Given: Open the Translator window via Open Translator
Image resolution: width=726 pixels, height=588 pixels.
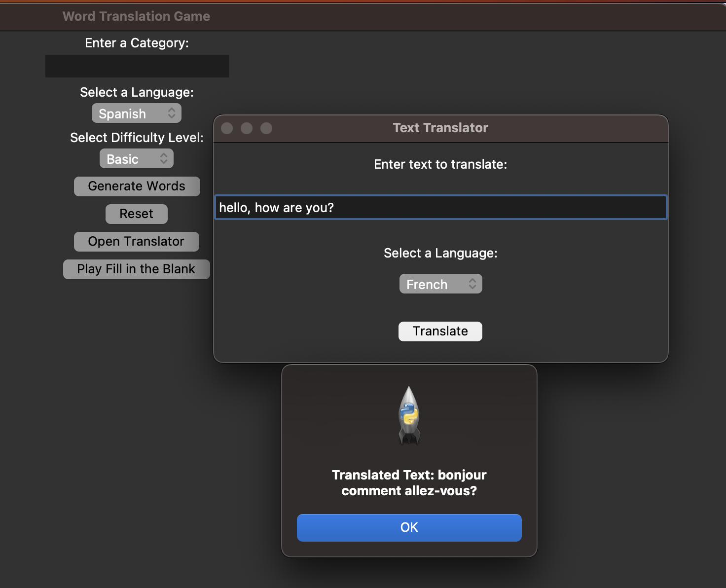Looking at the screenshot, I should click(x=136, y=241).
